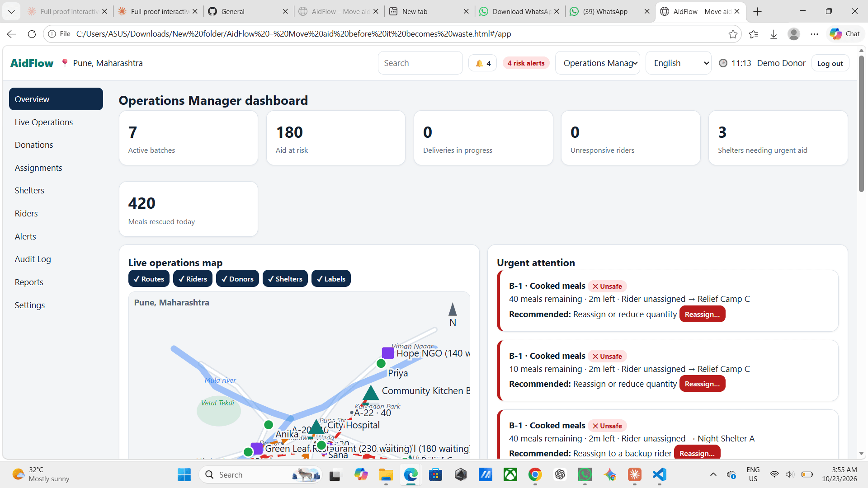Toggle the Donors map layer
Image resolution: width=868 pixels, height=488 pixels.
237,279
